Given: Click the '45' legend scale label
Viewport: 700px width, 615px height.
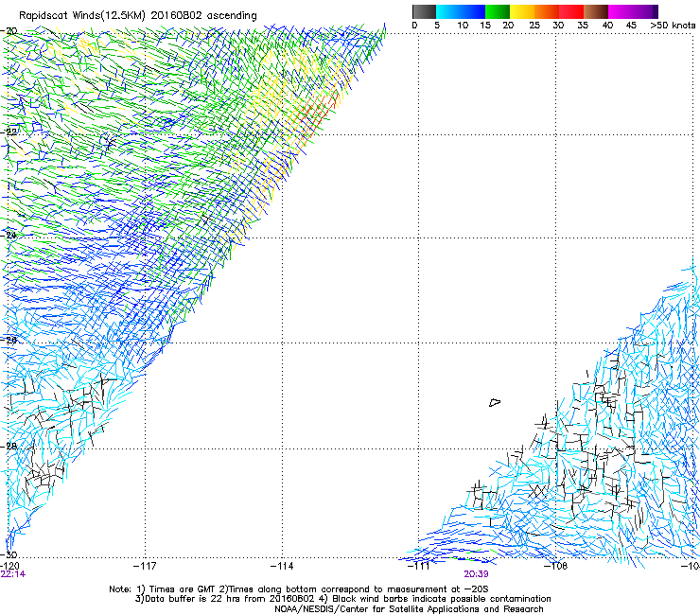Looking at the screenshot, I should (x=631, y=26).
